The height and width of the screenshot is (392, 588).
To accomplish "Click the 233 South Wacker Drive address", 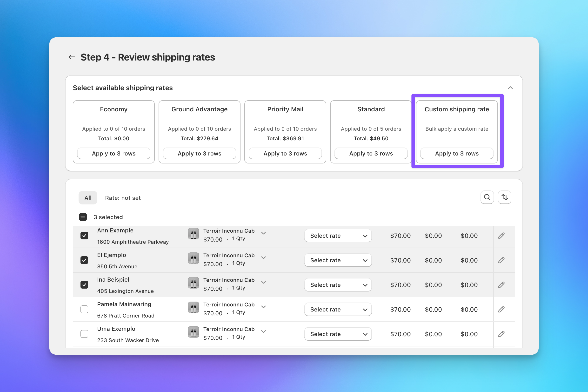I will point(128,340).
